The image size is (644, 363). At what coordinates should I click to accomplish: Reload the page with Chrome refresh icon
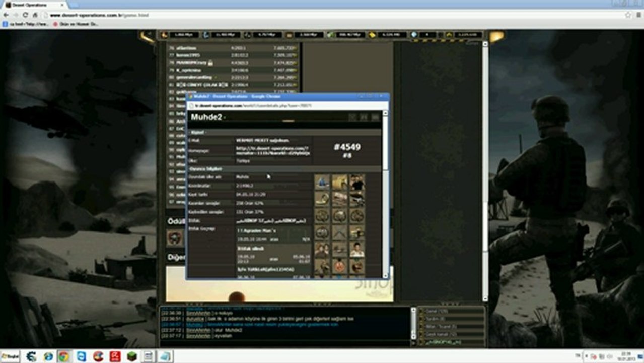(x=26, y=15)
